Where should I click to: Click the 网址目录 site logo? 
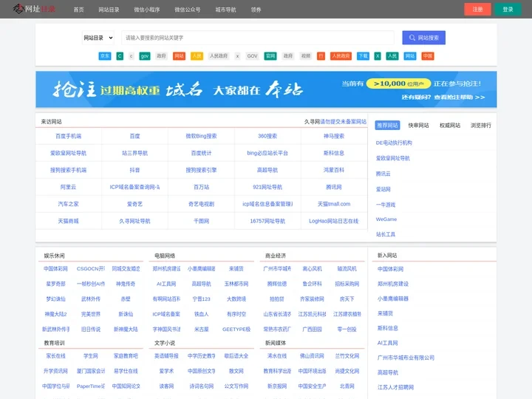pos(34,9)
